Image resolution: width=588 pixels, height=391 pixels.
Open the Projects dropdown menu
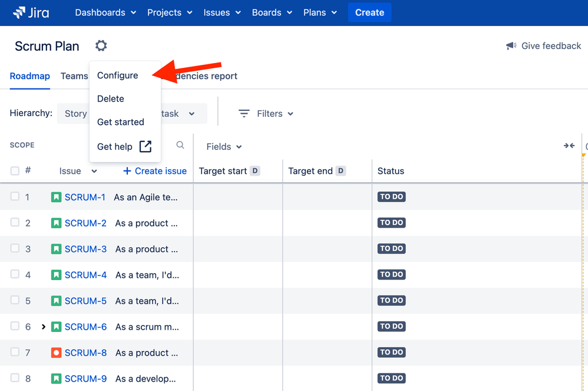point(170,12)
